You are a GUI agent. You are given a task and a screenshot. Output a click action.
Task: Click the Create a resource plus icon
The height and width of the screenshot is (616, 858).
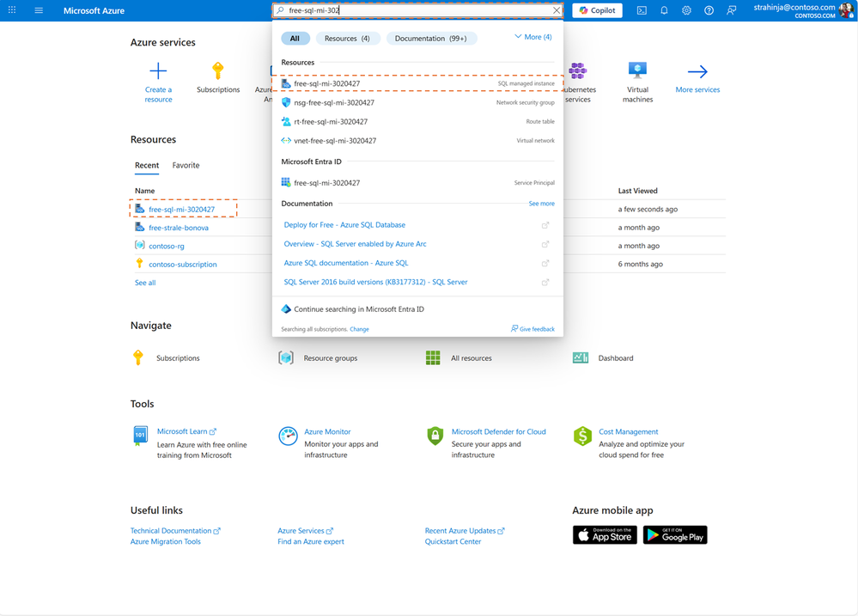[158, 71]
